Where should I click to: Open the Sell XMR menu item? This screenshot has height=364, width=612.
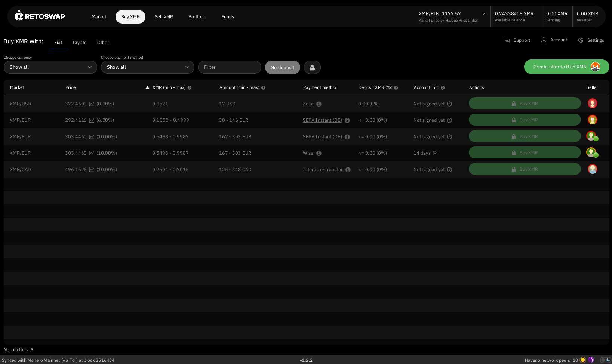[164, 17]
